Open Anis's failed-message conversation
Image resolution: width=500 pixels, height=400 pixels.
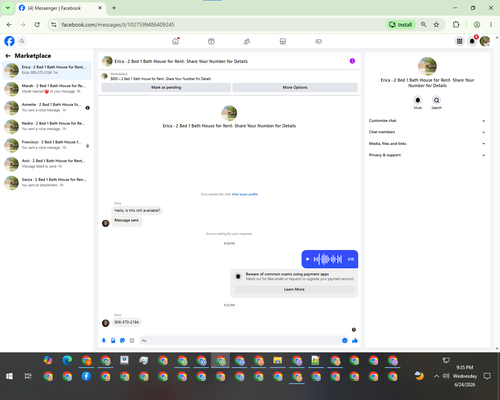point(47,164)
